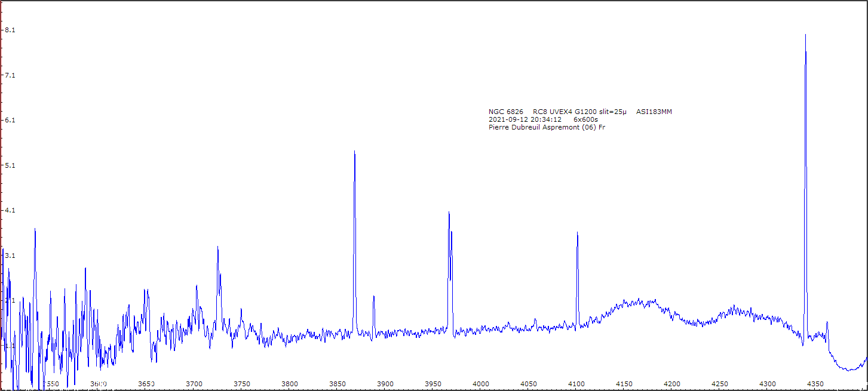The width and height of the screenshot is (868, 391).
Task: Click the emission peak near 3868
Action: click(355, 154)
